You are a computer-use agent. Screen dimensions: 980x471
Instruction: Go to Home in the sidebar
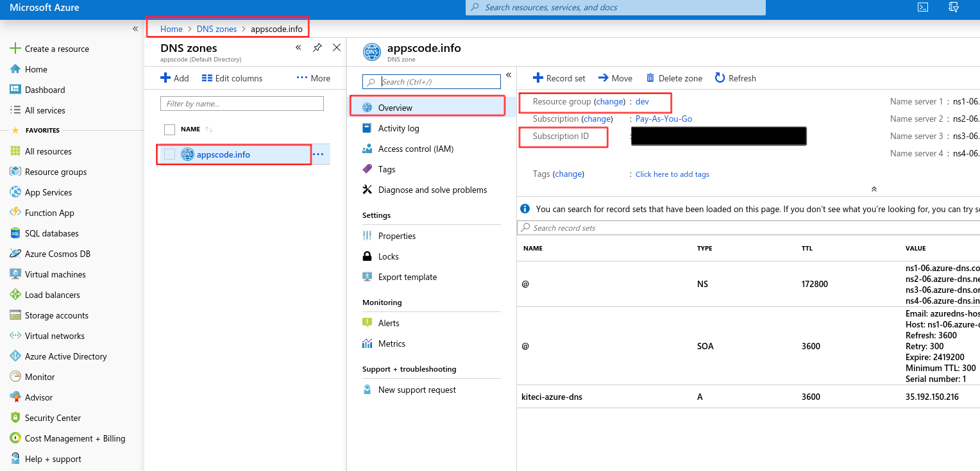pos(36,69)
